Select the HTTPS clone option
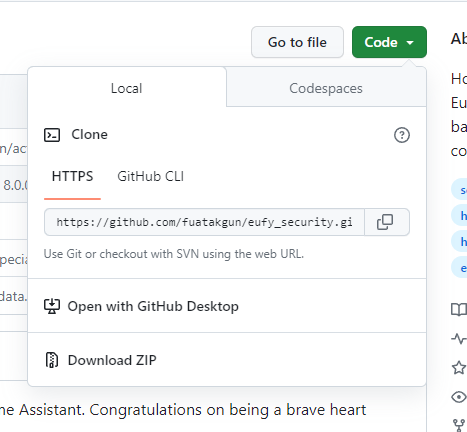The height and width of the screenshot is (432, 467). click(72, 176)
